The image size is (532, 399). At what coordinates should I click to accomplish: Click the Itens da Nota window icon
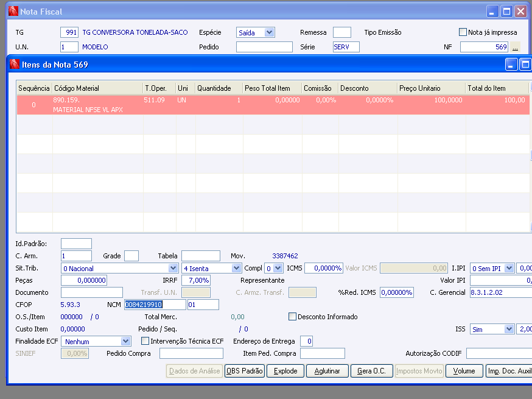coord(14,64)
